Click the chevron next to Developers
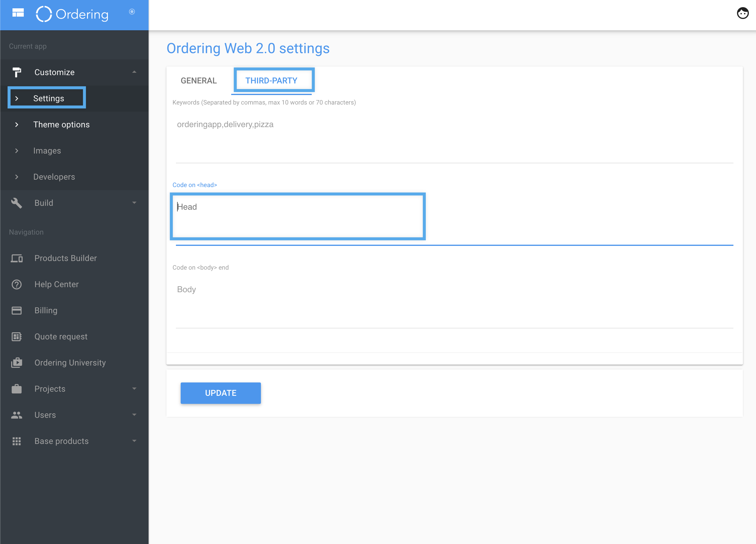Image resolution: width=756 pixels, height=544 pixels. [x=17, y=177]
